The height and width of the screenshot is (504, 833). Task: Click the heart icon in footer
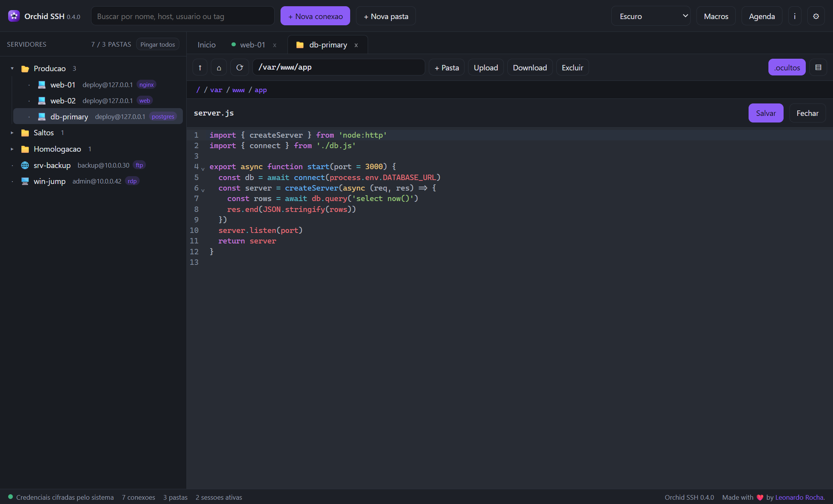[760, 497]
